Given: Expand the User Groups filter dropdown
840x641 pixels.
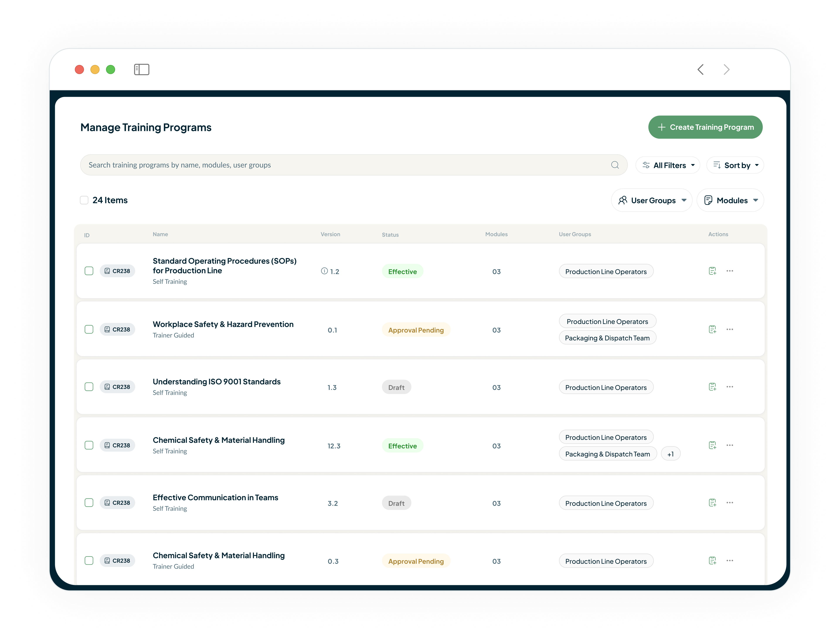Looking at the screenshot, I should click(x=651, y=200).
